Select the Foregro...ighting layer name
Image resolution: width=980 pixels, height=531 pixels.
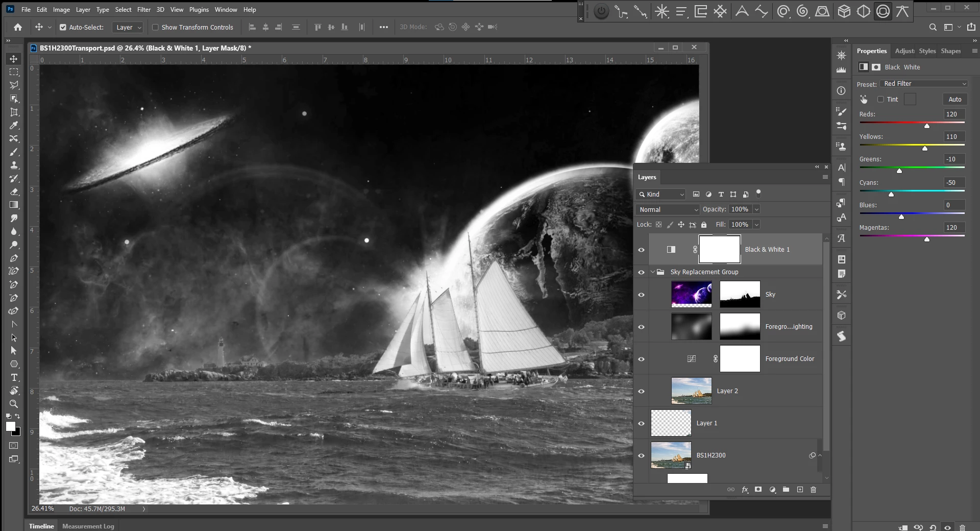point(789,327)
